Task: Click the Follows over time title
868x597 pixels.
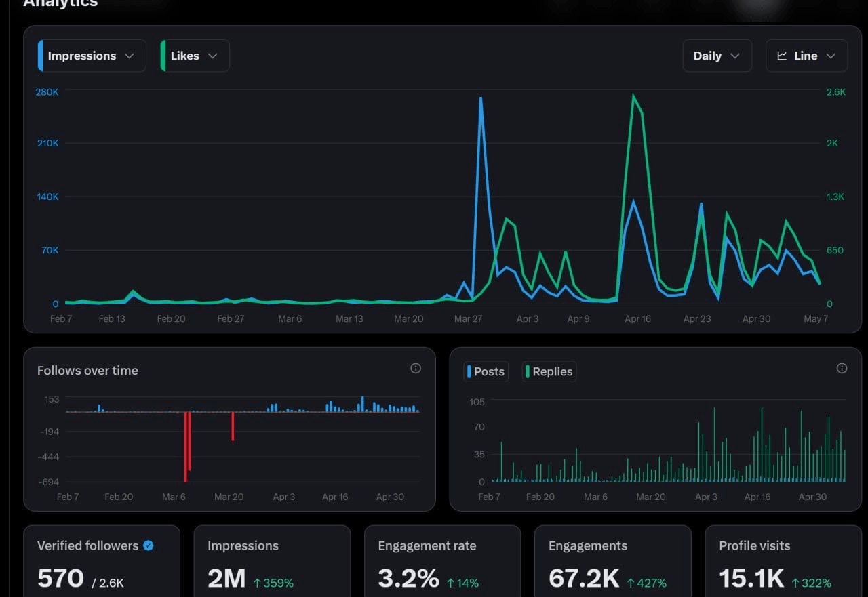Action: 87,371
